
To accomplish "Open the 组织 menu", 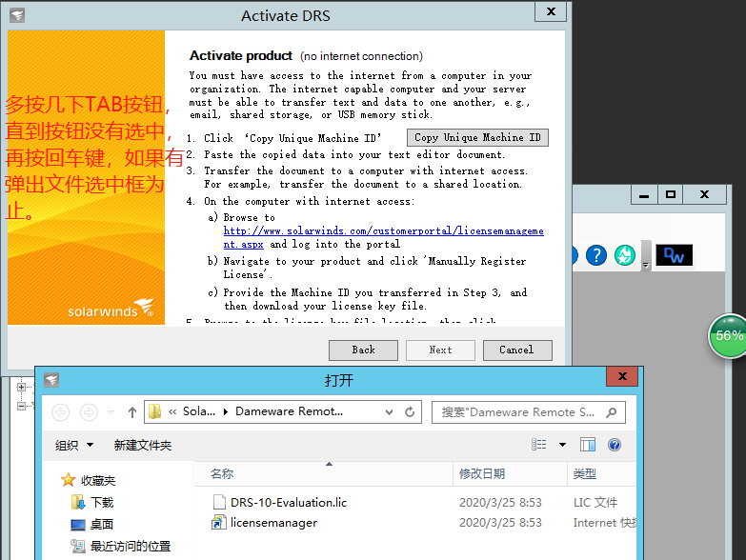I will click(x=73, y=446).
